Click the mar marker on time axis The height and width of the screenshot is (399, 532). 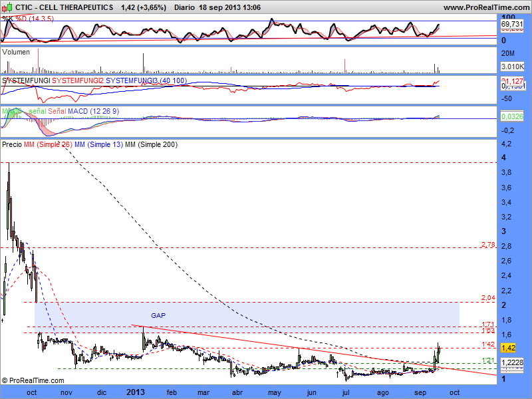point(203,392)
